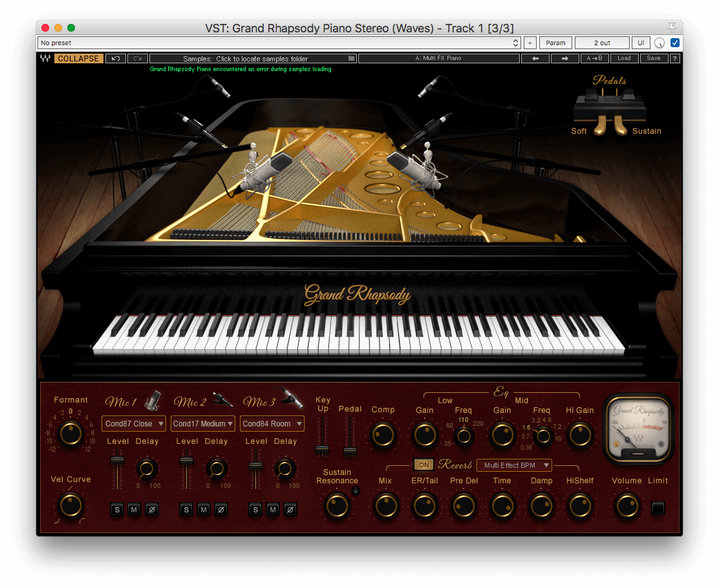Click the Low Freq EQ knob
Viewport: 719px width, 588px height.
464,436
